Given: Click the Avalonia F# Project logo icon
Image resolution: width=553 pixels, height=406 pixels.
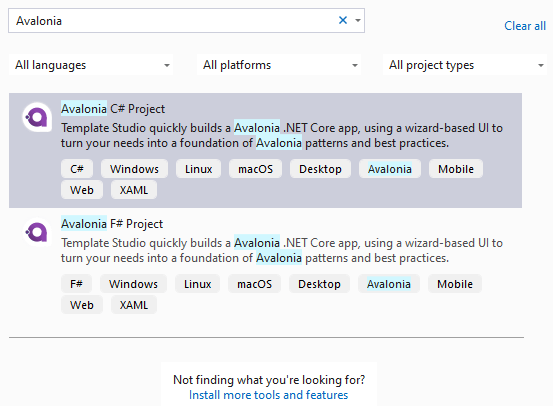Looking at the screenshot, I should [x=37, y=232].
